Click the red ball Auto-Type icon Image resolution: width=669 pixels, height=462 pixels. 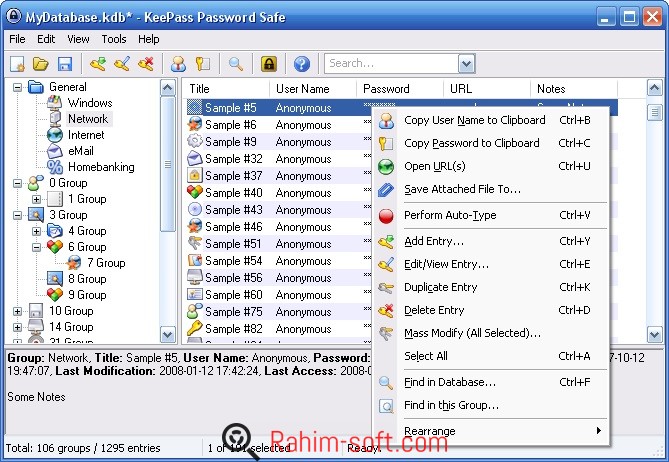(386, 216)
